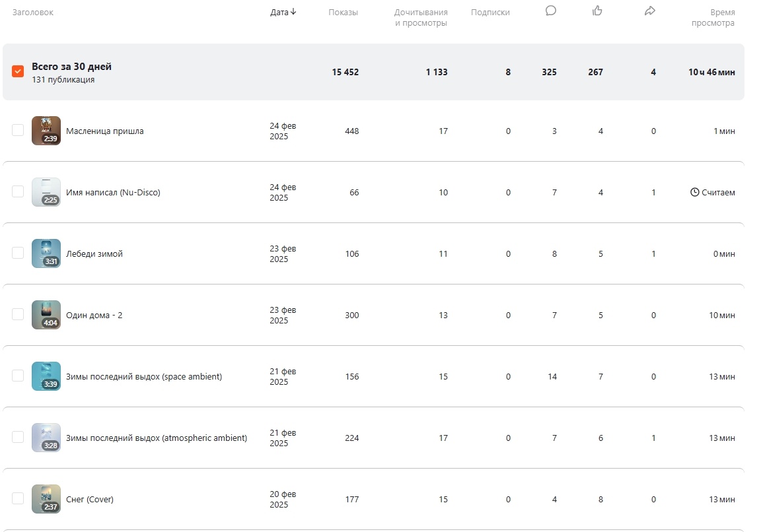This screenshot has height=532, width=761.
Task: Click the sort arrow next to Дата
Action: coord(293,12)
